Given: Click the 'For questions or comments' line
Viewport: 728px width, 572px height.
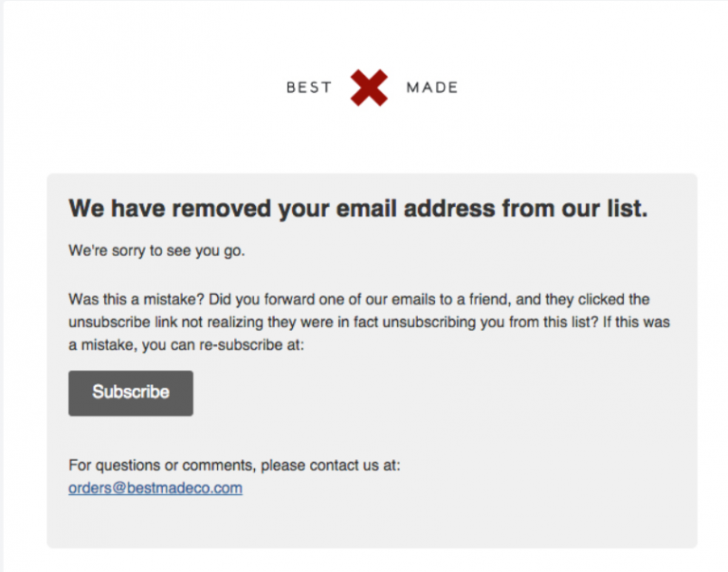Looking at the screenshot, I should [234, 465].
